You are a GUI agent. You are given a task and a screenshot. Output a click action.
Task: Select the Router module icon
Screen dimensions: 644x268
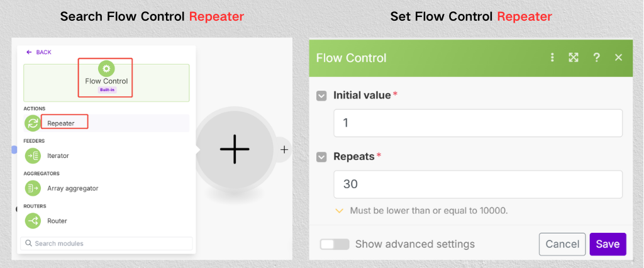(x=33, y=221)
